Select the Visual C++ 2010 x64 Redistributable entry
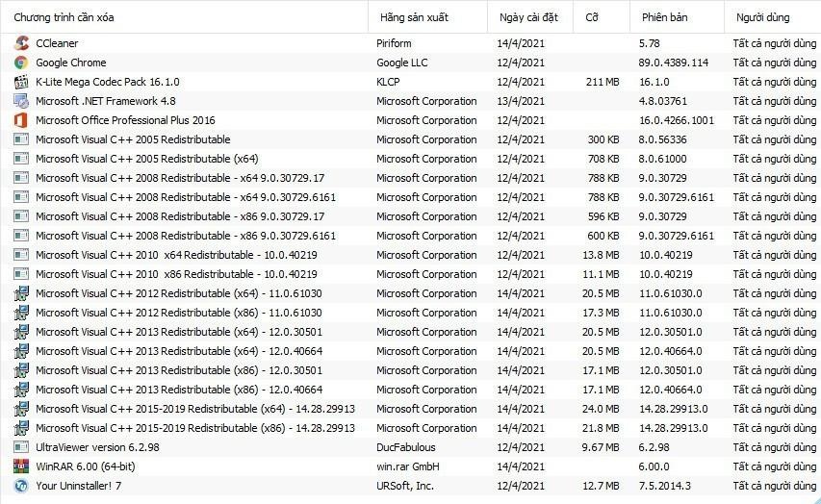821x504 pixels. coord(176,255)
